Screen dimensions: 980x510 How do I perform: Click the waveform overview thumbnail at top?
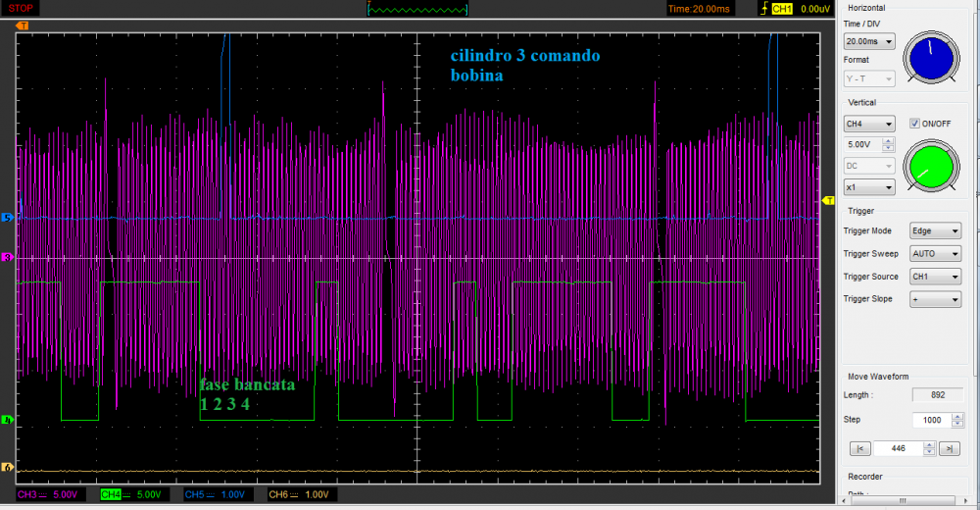(x=417, y=9)
